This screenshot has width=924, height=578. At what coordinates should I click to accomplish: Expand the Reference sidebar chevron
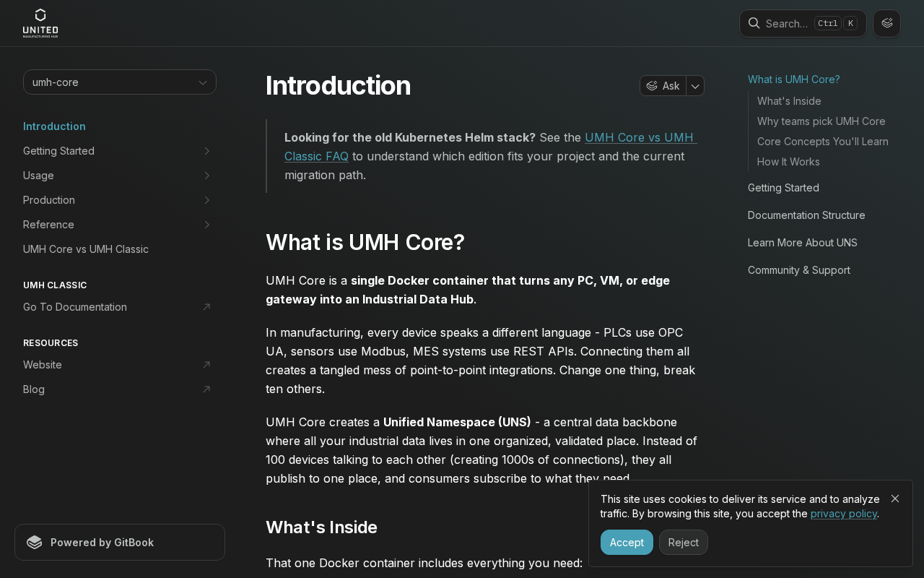[206, 225]
